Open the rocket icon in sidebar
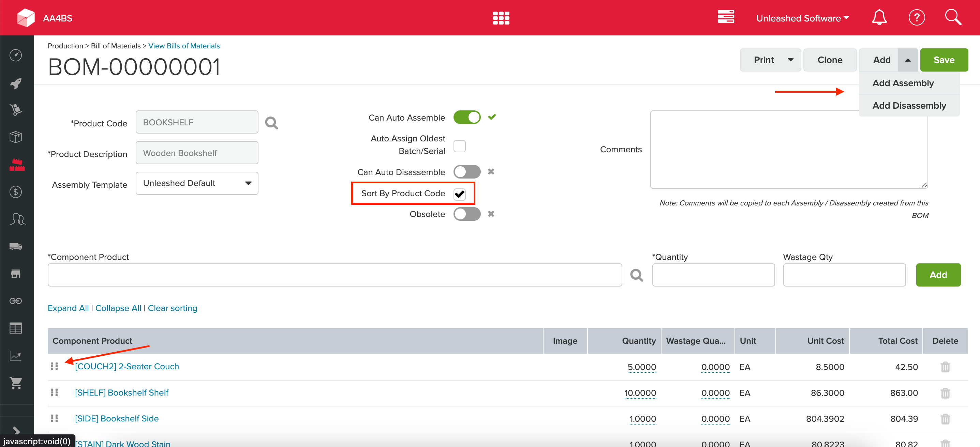This screenshot has width=980, height=447. (x=16, y=83)
